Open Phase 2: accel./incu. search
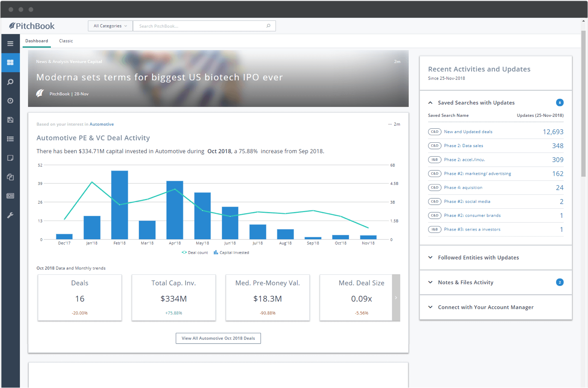The width and height of the screenshot is (588, 388). 464,160
